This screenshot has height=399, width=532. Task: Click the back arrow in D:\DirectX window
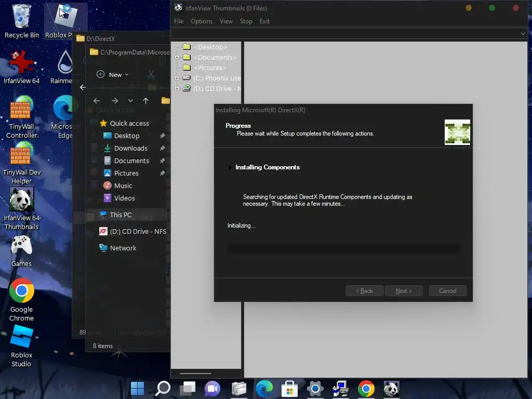coord(83,87)
